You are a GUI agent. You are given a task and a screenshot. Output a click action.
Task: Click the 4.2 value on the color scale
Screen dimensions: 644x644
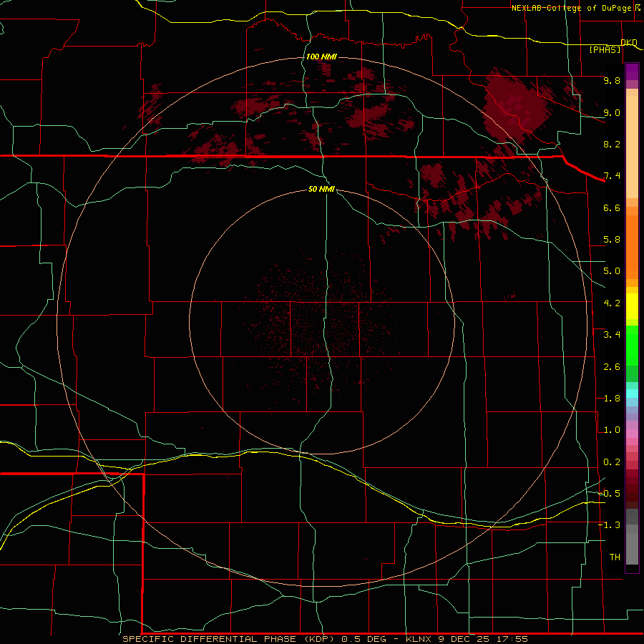pyautogui.click(x=612, y=303)
